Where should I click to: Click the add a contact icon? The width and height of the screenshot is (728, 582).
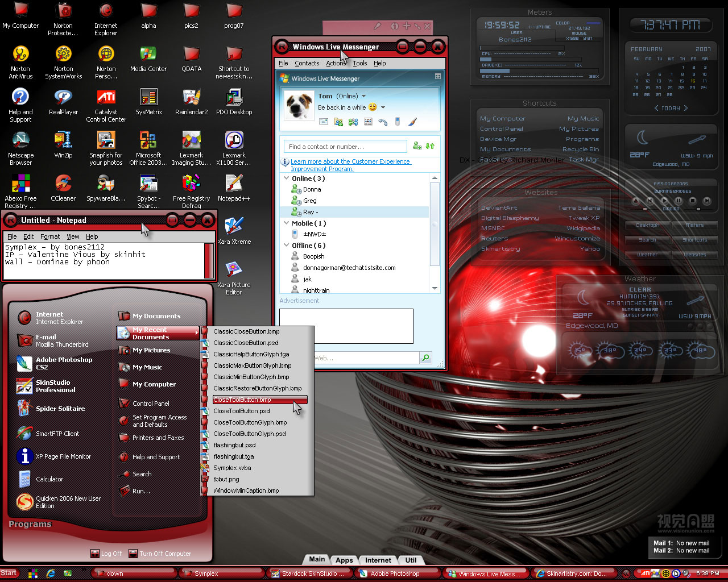pyautogui.click(x=417, y=146)
